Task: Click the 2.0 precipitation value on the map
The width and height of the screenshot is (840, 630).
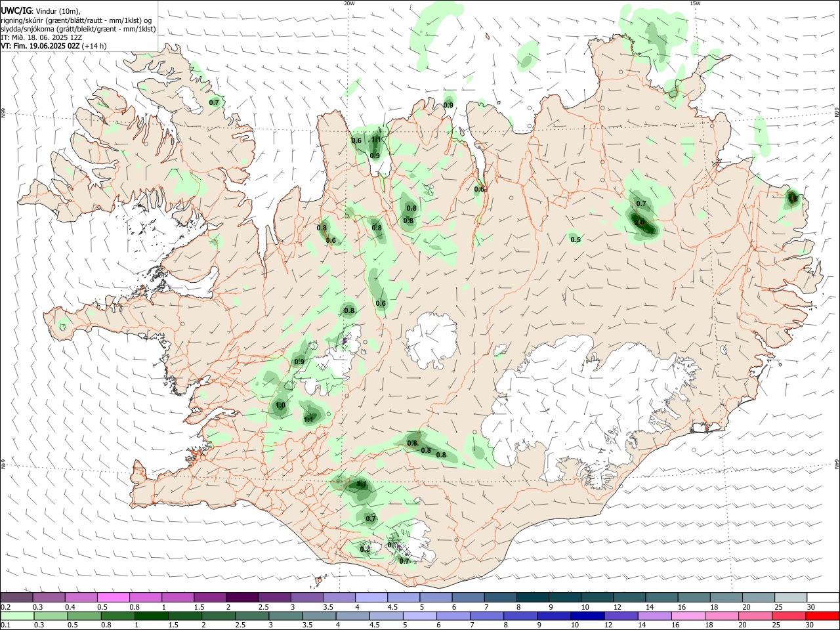Action: pos(639,222)
